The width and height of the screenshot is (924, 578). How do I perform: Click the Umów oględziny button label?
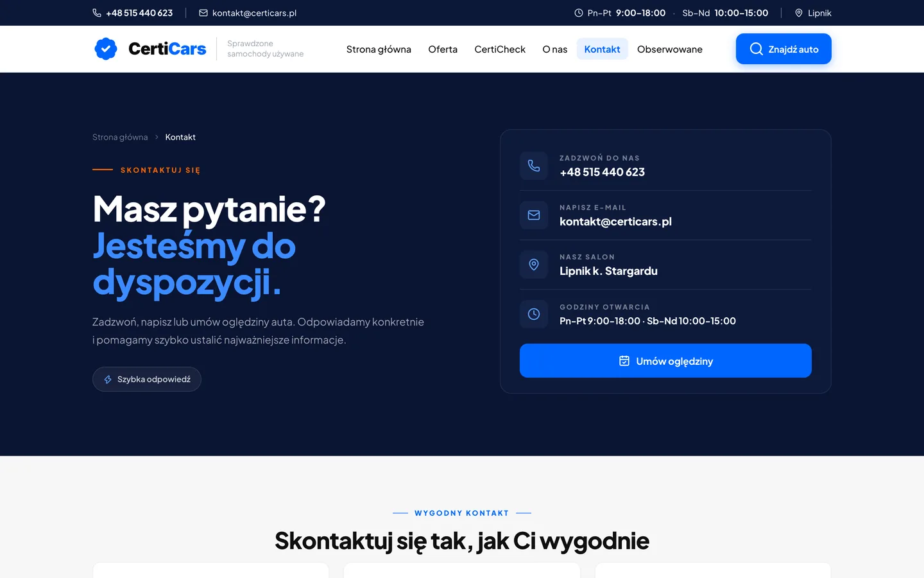674,362
